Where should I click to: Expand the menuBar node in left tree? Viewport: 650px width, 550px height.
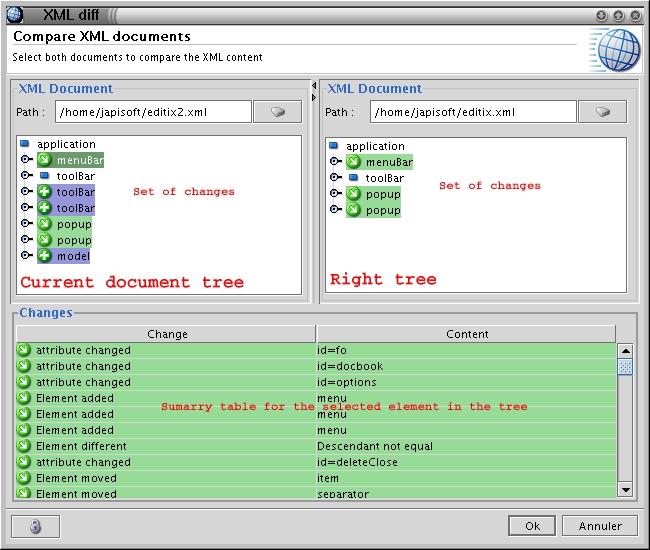coord(25,160)
